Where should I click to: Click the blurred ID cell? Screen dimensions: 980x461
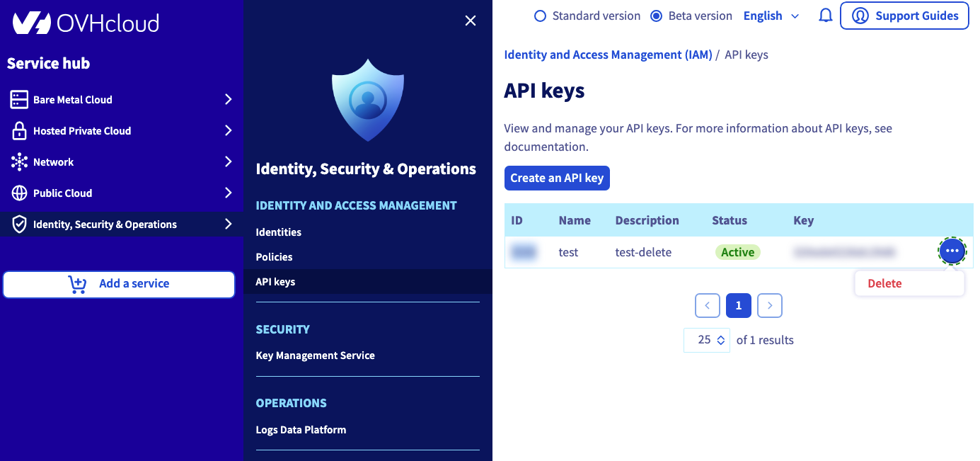pos(524,252)
